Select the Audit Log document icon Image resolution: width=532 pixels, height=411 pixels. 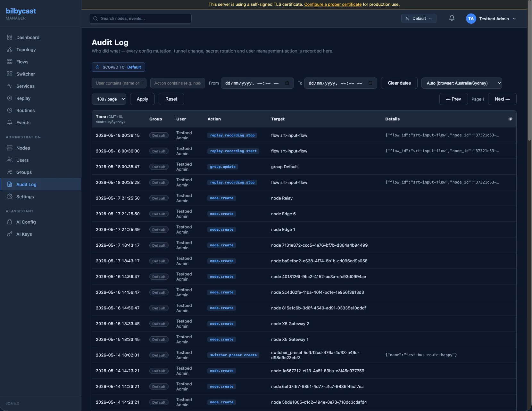(x=10, y=185)
